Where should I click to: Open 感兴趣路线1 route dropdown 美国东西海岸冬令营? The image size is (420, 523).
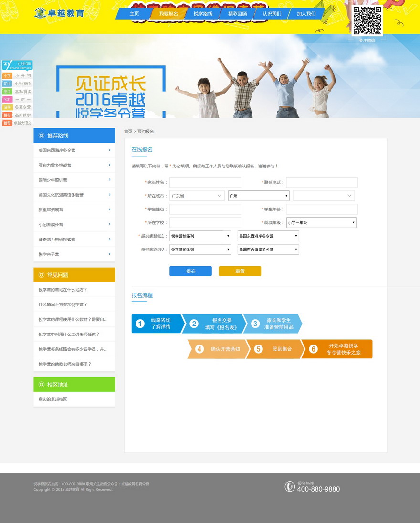click(x=268, y=236)
